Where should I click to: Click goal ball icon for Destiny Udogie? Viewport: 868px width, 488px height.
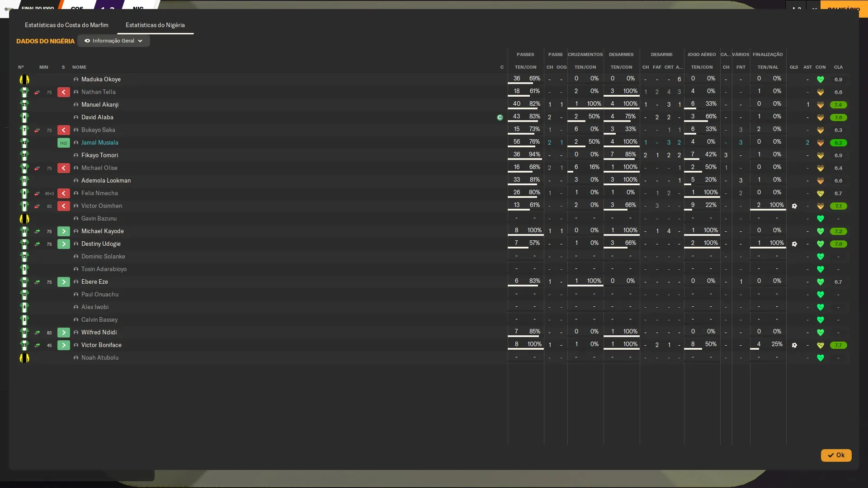click(x=794, y=244)
